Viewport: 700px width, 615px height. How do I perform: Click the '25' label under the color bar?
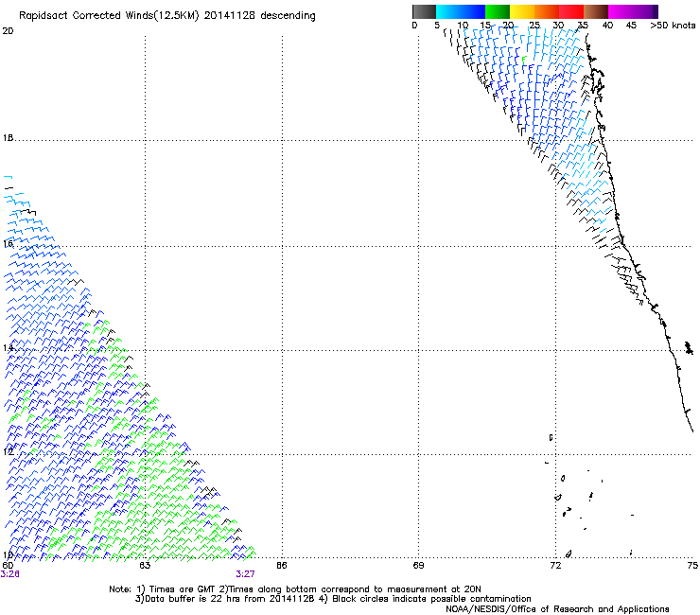[x=534, y=26]
